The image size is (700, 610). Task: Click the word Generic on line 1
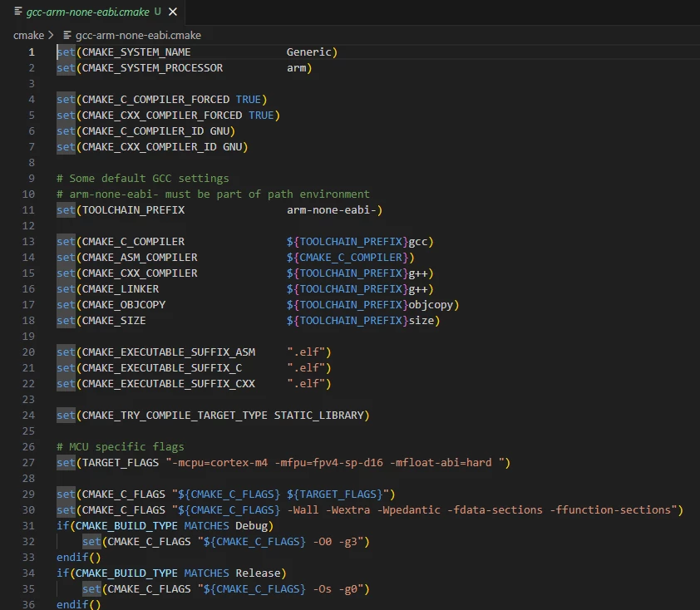click(309, 52)
